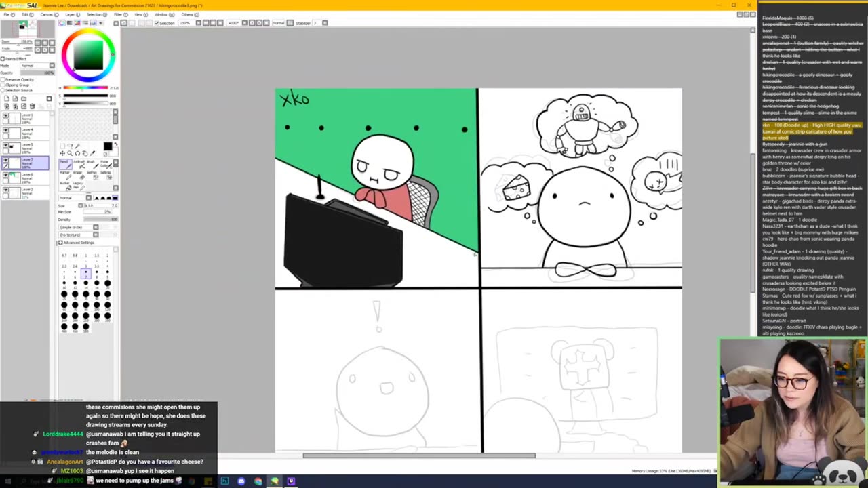
Task: Open the brush blend mode Normal dropdown
Action: click(88, 198)
